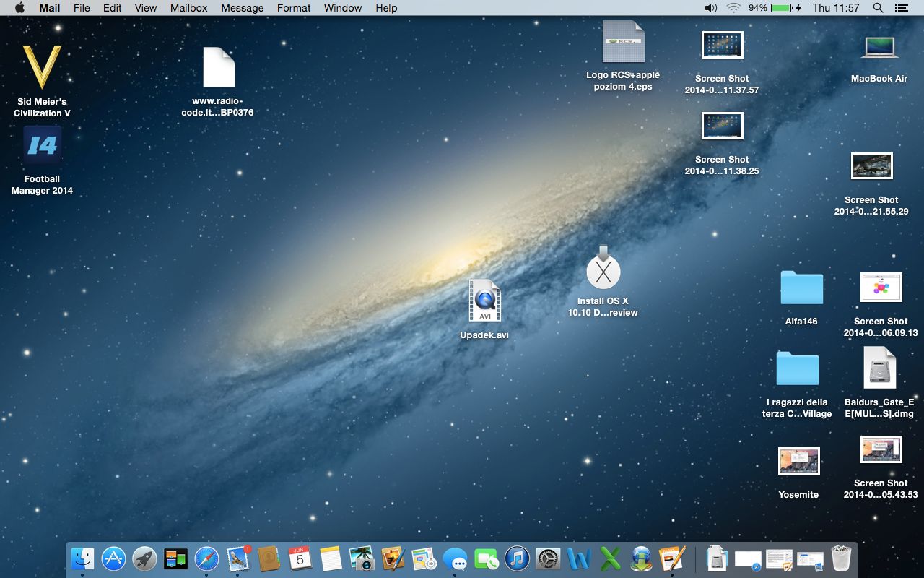Select Screen Shot ending 05.43.53
The width and height of the screenshot is (924, 578).
click(x=881, y=467)
